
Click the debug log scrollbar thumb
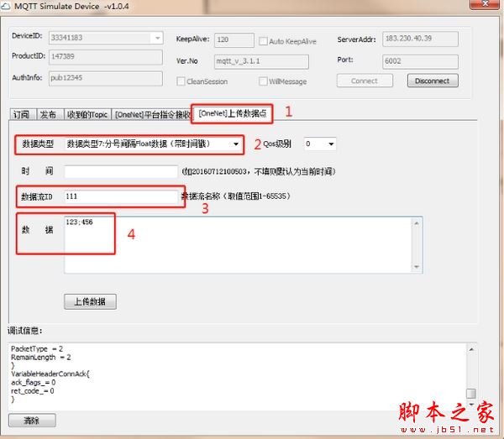pos(471,394)
